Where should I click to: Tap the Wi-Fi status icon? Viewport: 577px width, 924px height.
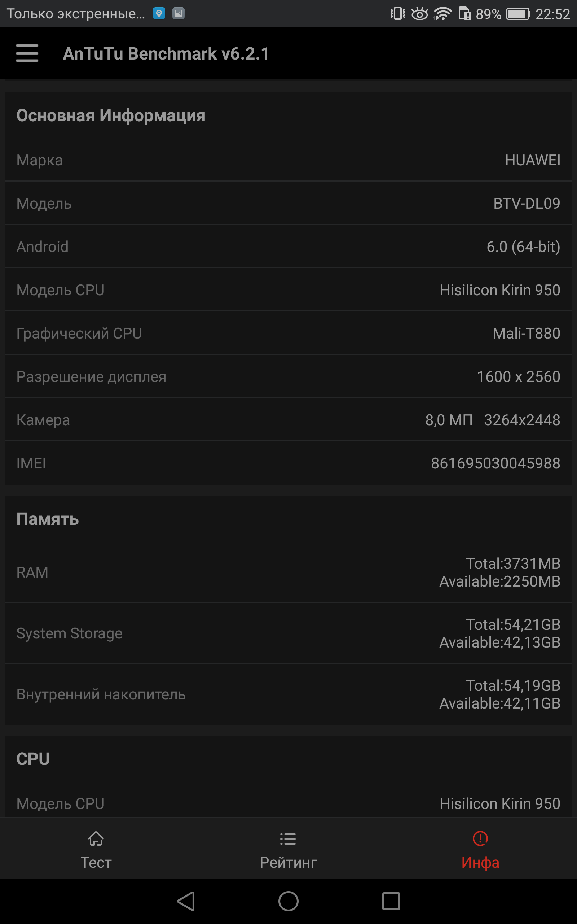coord(443,14)
